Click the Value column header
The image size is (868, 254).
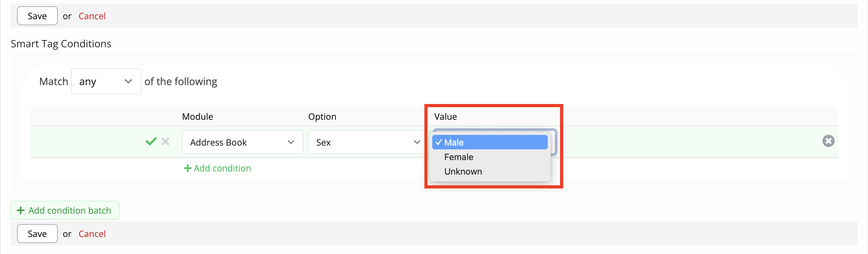click(446, 116)
